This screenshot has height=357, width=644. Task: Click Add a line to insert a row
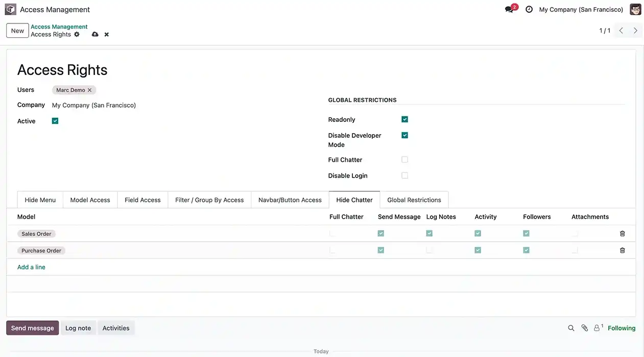click(31, 267)
